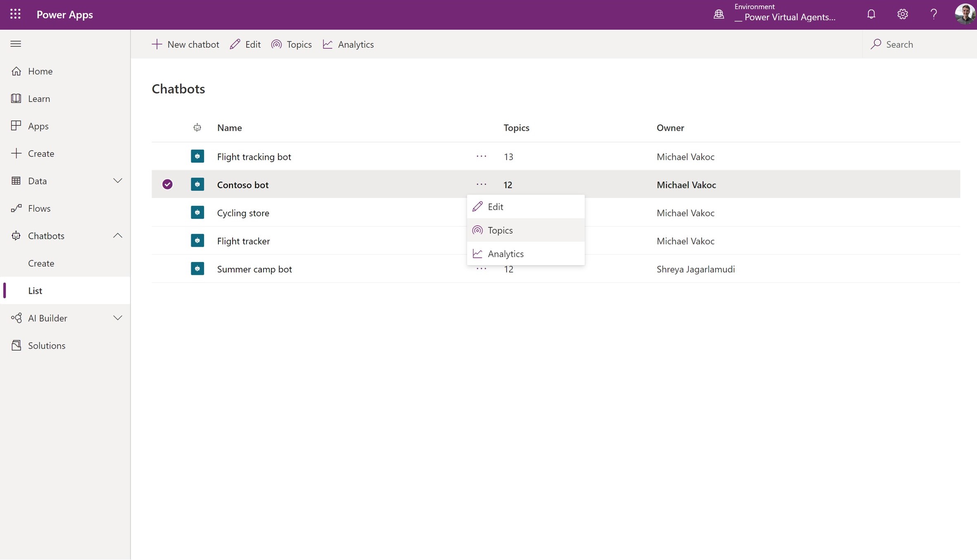Choose Analytics from the context menu
Image resolution: width=977 pixels, height=560 pixels.
[x=505, y=253]
